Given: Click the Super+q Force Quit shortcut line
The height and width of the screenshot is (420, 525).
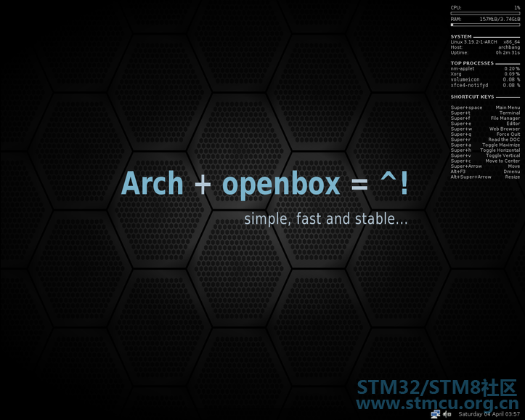Looking at the screenshot, I should pos(485,134).
